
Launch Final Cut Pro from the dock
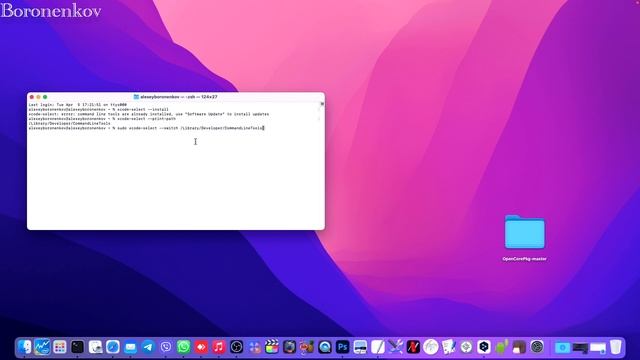pos(272,347)
